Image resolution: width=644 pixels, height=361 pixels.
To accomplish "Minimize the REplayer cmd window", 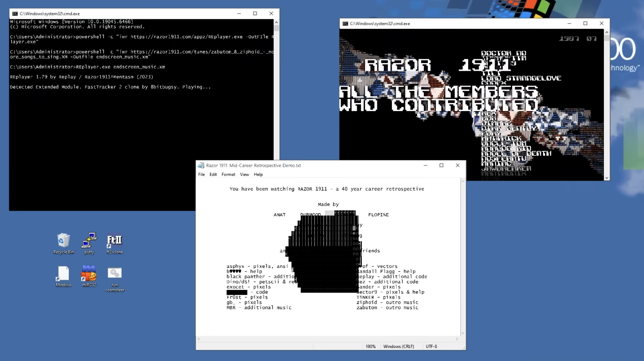I will [239, 13].
